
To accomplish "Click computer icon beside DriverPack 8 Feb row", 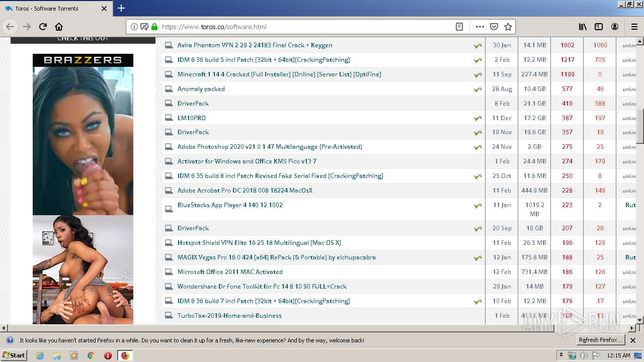I will pyautogui.click(x=169, y=104).
